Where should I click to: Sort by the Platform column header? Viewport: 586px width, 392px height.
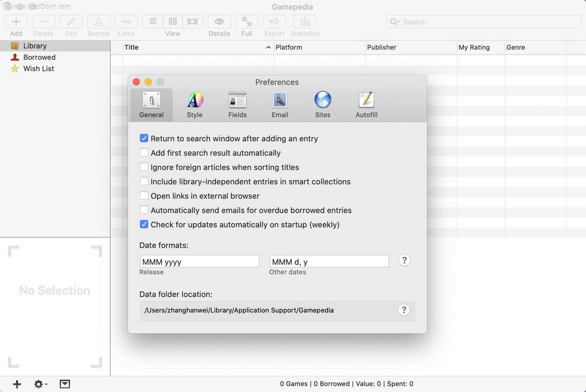(320, 47)
